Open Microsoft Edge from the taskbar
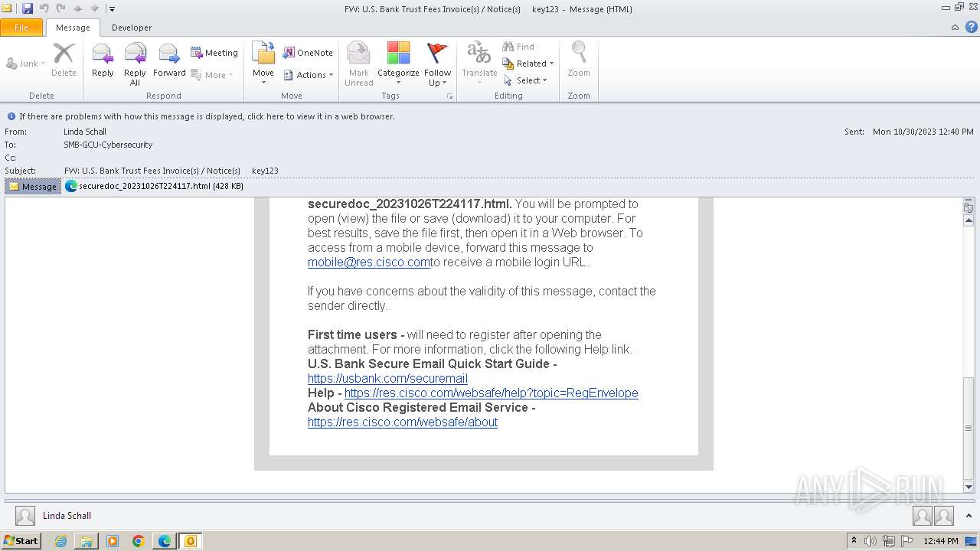Viewport: 980px width, 551px height. pyautogui.click(x=165, y=541)
